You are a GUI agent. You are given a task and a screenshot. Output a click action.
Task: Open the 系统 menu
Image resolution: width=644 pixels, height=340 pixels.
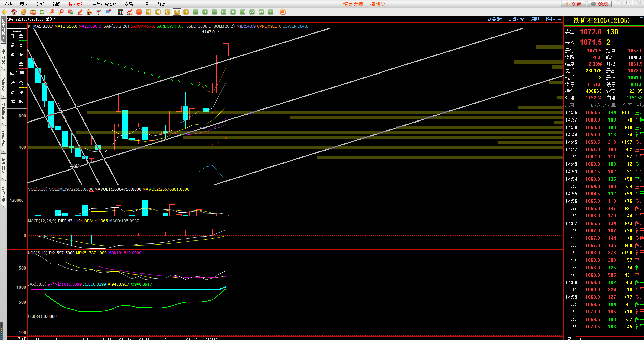8,4
